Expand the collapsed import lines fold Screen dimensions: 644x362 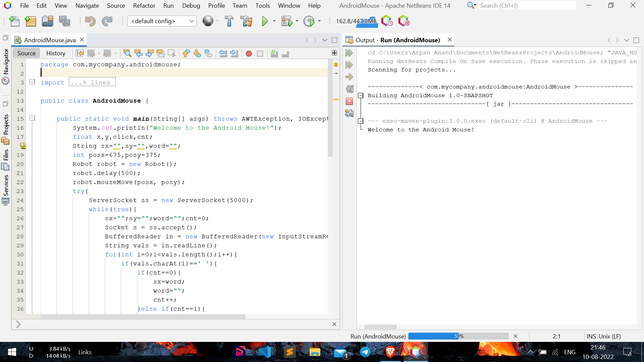pyautogui.click(x=32, y=82)
